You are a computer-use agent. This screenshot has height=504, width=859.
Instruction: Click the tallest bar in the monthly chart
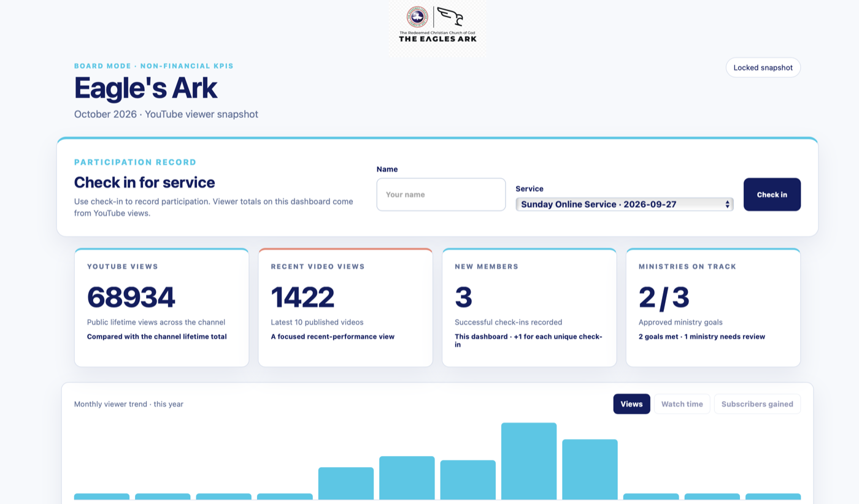[529, 461]
